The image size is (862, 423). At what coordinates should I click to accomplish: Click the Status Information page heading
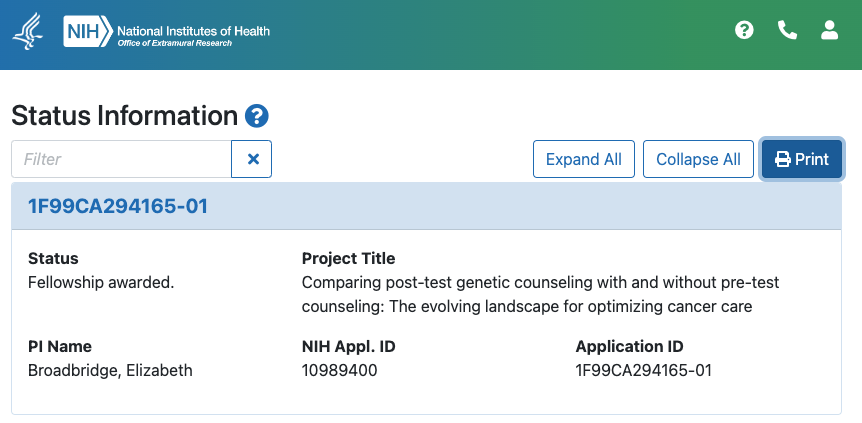pyautogui.click(x=125, y=116)
